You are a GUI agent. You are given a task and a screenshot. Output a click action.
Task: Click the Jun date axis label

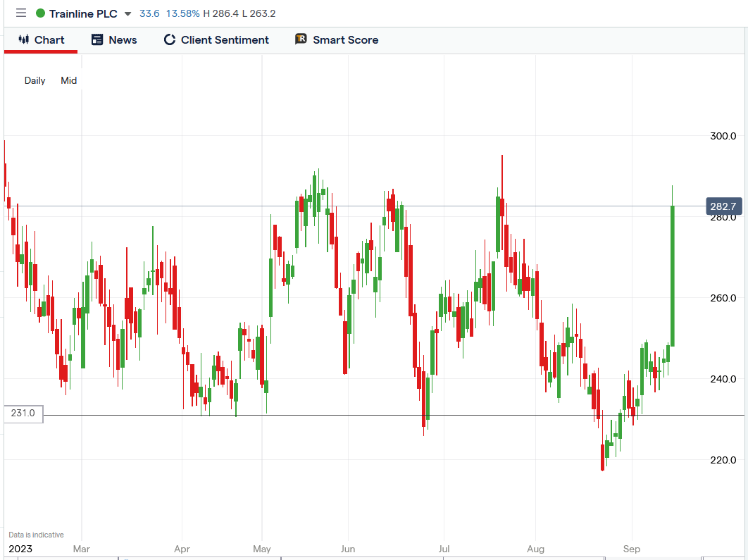(348, 549)
